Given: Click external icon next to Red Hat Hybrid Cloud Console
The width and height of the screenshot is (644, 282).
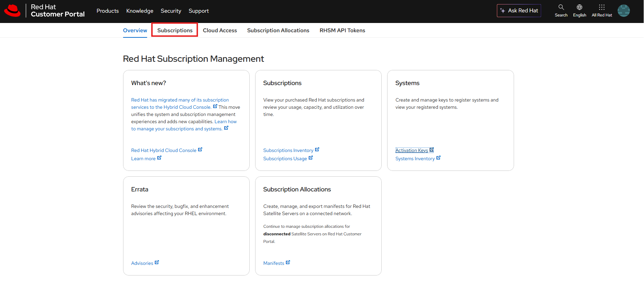Looking at the screenshot, I should click(200, 150).
